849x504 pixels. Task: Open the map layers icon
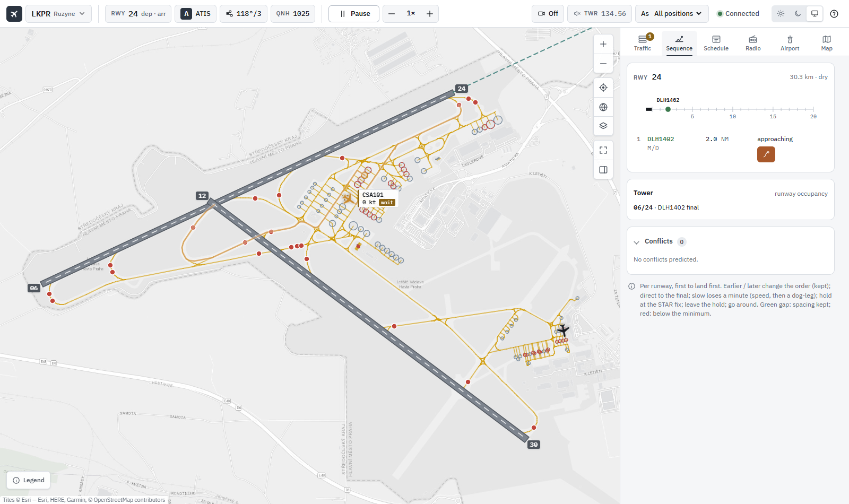[603, 126]
